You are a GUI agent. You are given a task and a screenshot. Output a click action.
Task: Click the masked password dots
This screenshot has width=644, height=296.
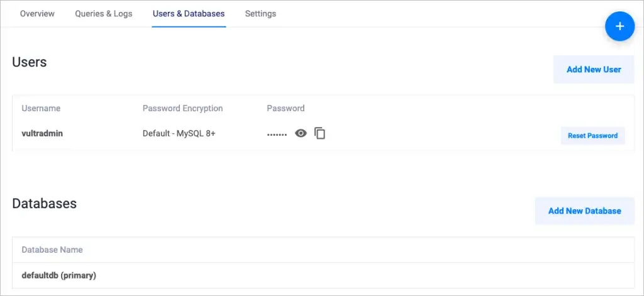277,134
